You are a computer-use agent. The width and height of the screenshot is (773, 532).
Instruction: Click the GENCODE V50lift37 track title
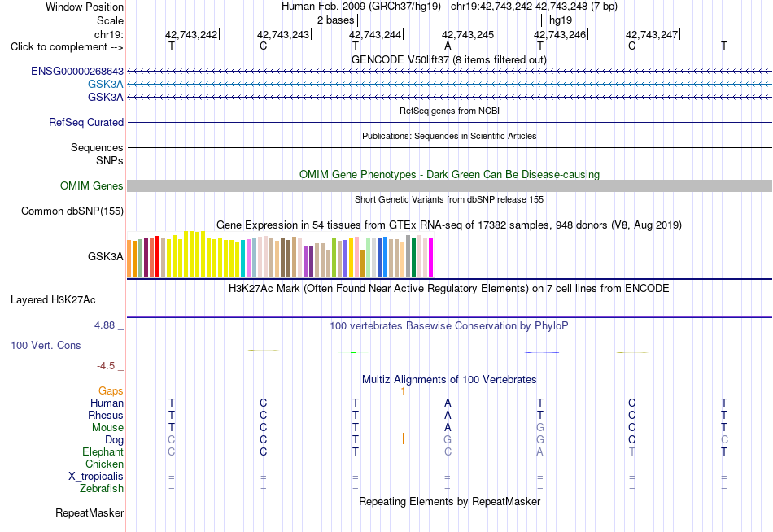click(x=449, y=59)
